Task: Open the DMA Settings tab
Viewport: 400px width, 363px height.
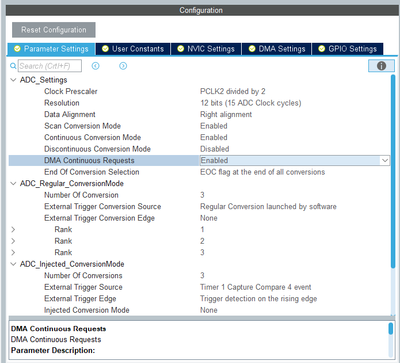Action: [277, 49]
